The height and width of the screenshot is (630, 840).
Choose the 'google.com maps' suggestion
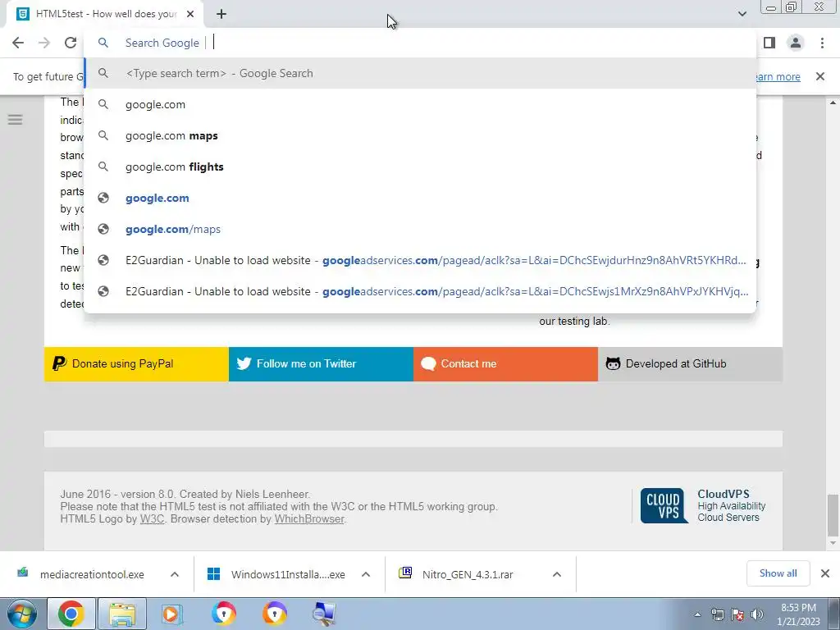[420, 135]
